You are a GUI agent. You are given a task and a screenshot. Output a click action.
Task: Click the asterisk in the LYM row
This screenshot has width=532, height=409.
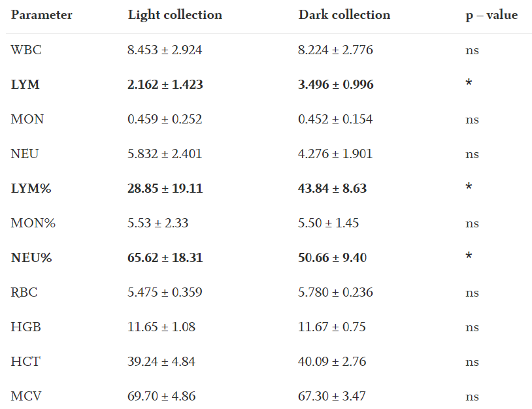469,84
